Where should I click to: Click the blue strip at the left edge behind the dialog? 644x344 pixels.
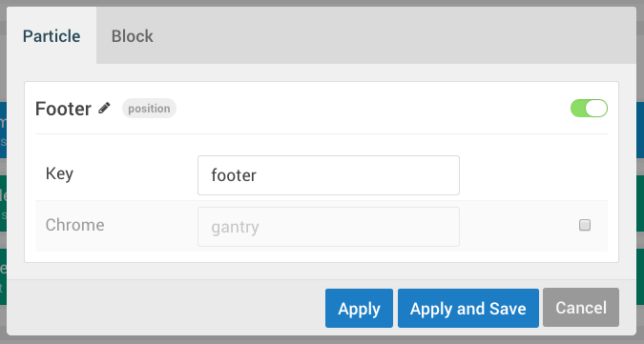(3, 131)
